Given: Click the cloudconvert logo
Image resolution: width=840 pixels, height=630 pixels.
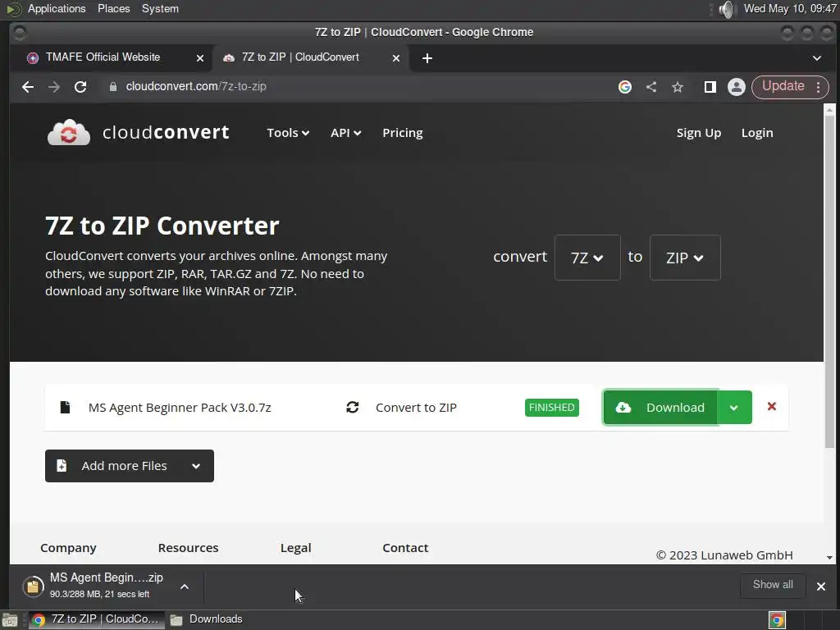Looking at the screenshot, I should pyautogui.click(x=138, y=132).
